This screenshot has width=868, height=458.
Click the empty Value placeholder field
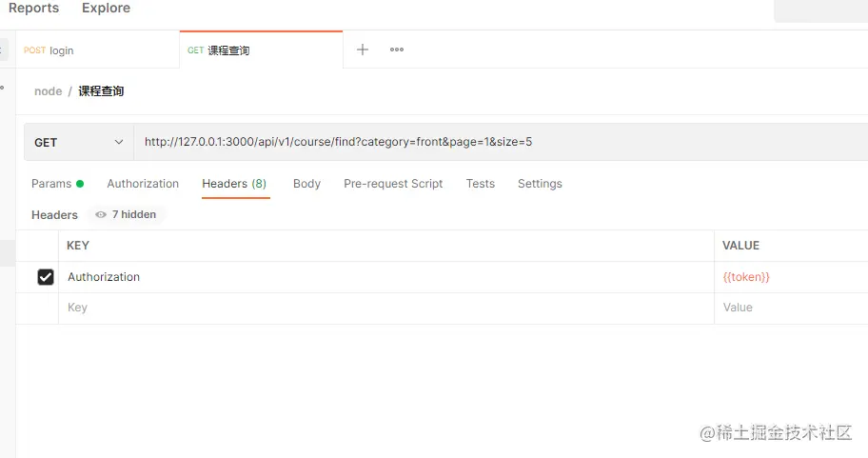791,308
